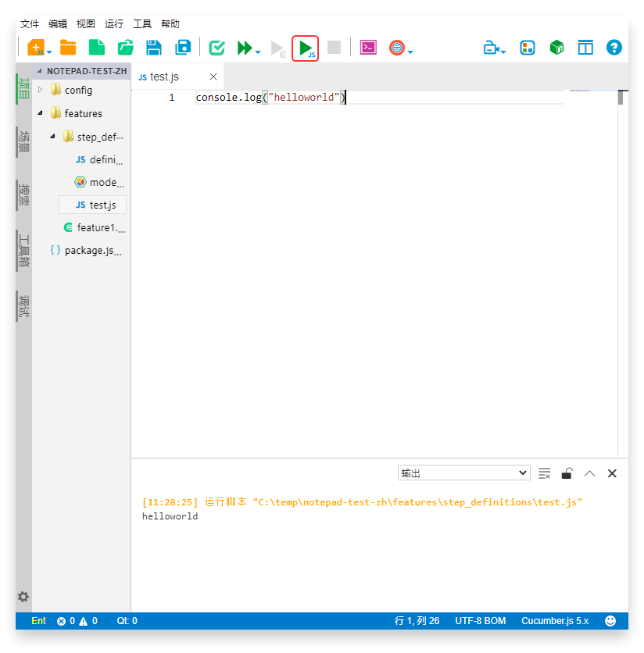Screen dimensions: 644x653
Task: Open the 输出 dropdown in output panel
Action: [x=463, y=473]
